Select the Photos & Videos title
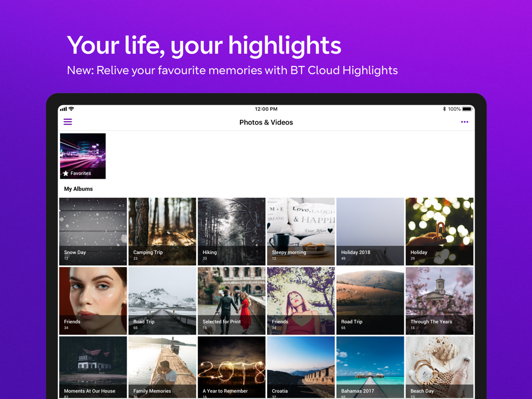The height and width of the screenshot is (399, 532). 266,122
